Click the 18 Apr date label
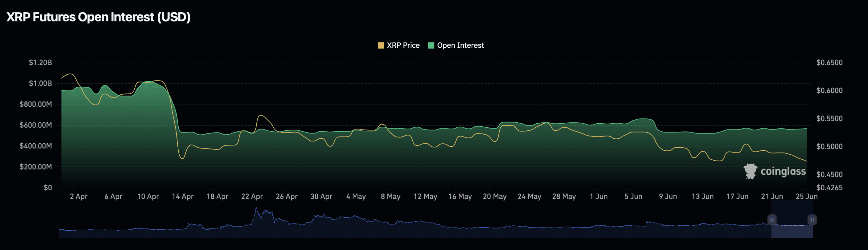Screen dimensions: 868x250 pos(217,196)
